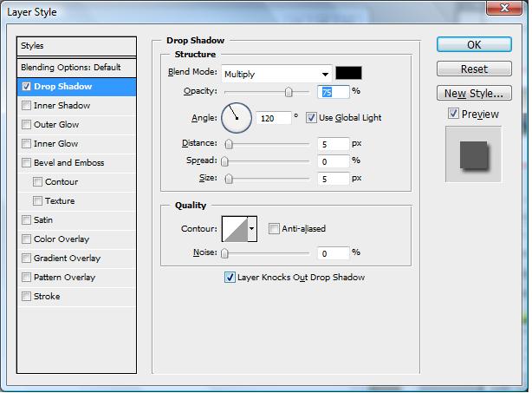Viewport: 532px width, 393px height.
Task: Toggle the Preview checkbox
Action: coord(453,113)
